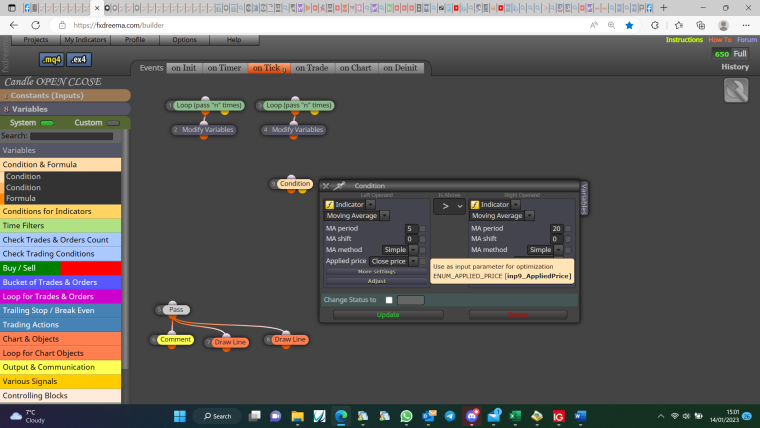Expand the Buy / Sell category
This screenshot has height=428, width=760.
[61, 268]
